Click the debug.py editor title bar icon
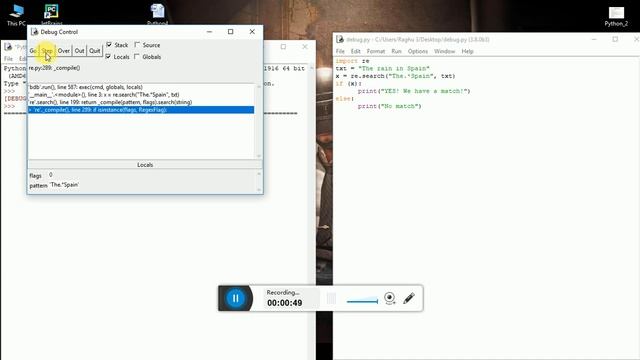640x360 pixels. point(340,39)
